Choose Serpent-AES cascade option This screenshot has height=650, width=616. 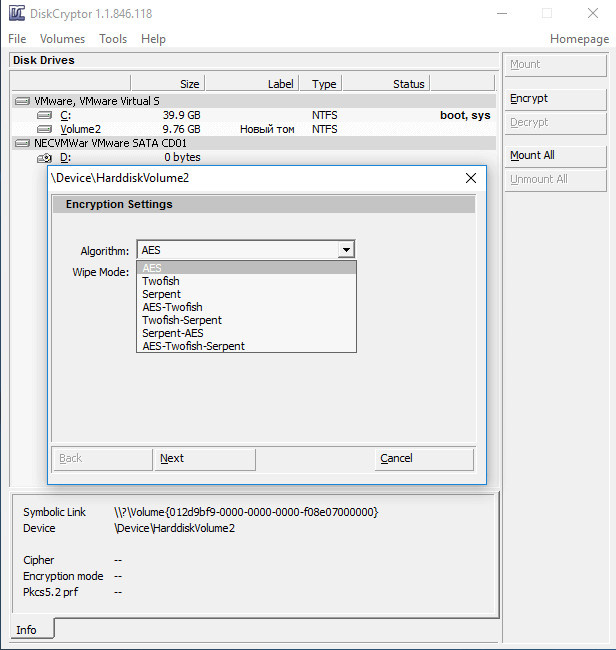246,333
